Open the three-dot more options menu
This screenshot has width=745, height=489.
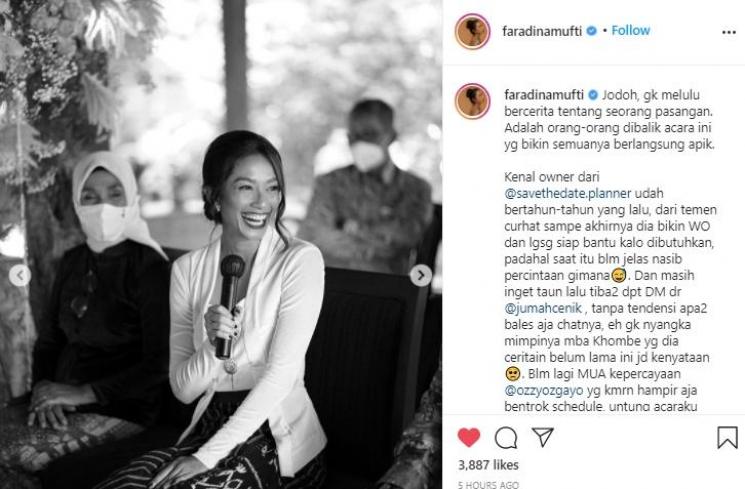pos(728,32)
